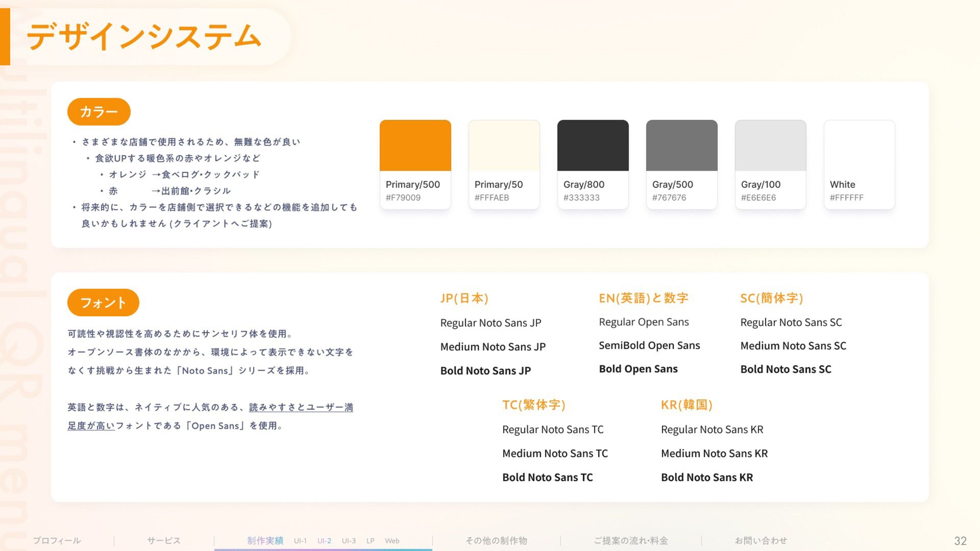Viewport: 980px width, 551px height.
Task: Open the プロフィール navigation tab
Action: tap(57, 540)
